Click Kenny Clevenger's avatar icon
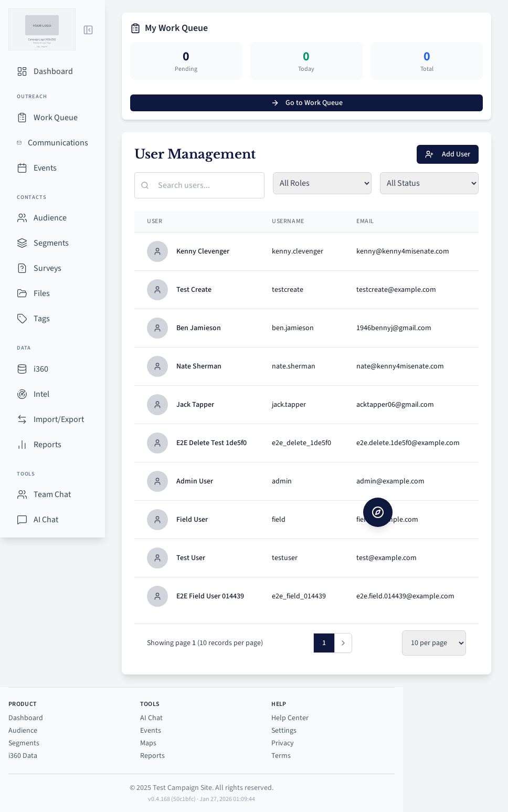The image size is (508, 812). [x=157, y=251]
